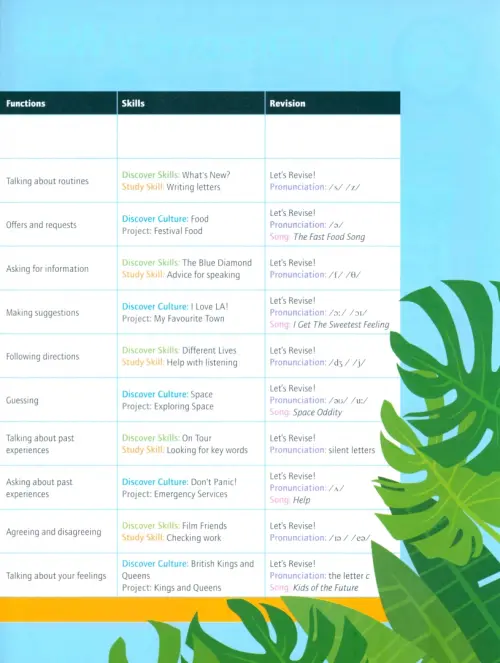Open 'Discover Culture: I Love LA!'

pos(175,307)
